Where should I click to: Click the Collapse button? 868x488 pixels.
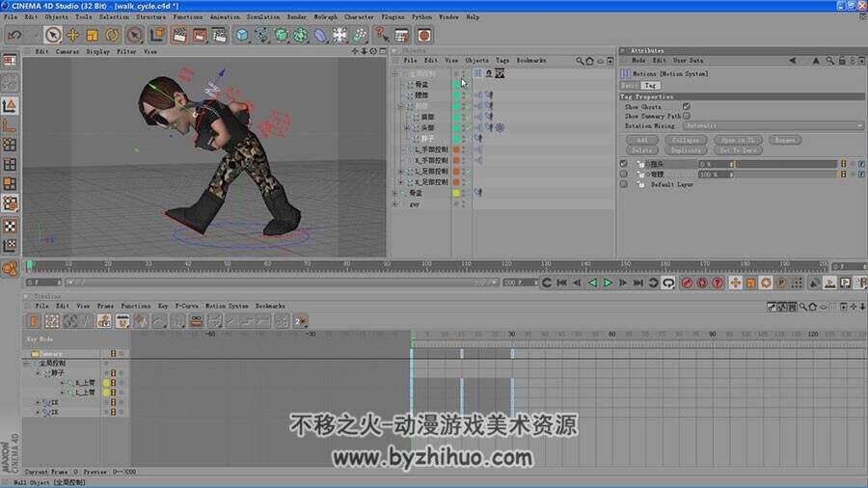click(686, 140)
